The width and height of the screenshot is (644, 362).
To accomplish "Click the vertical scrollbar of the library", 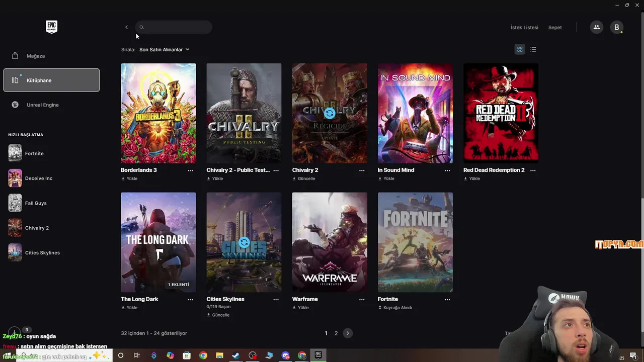I will pyautogui.click(x=641, y=264).
